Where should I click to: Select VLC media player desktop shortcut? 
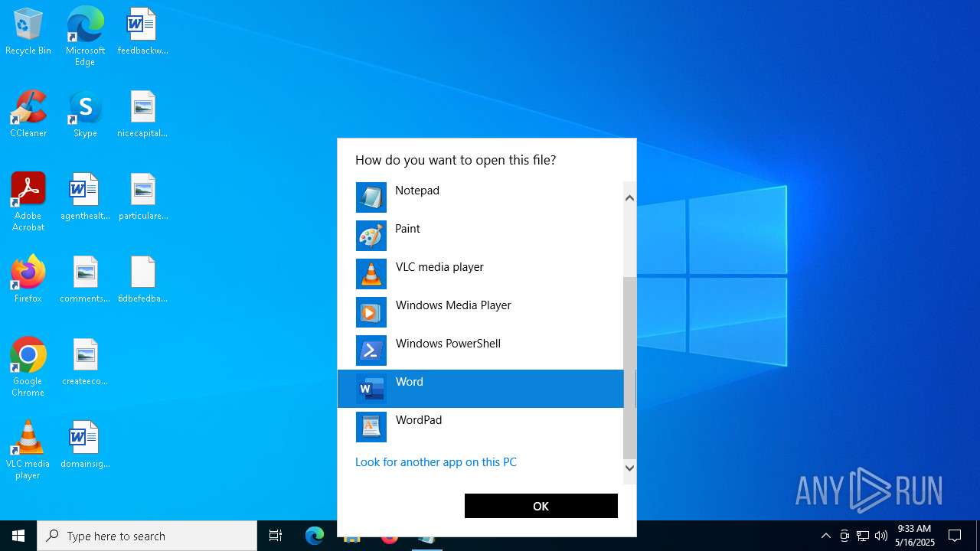[28, 450]
